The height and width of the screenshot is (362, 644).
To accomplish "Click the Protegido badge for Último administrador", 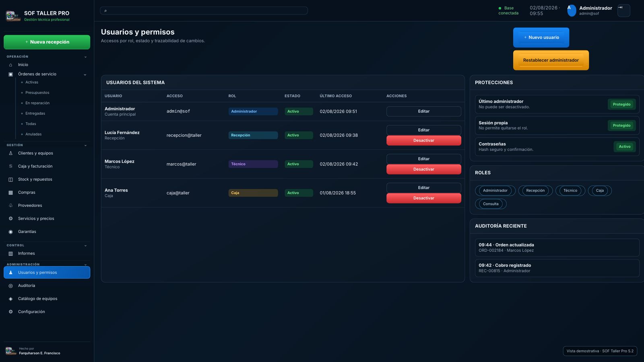I will tap(622, 105).
